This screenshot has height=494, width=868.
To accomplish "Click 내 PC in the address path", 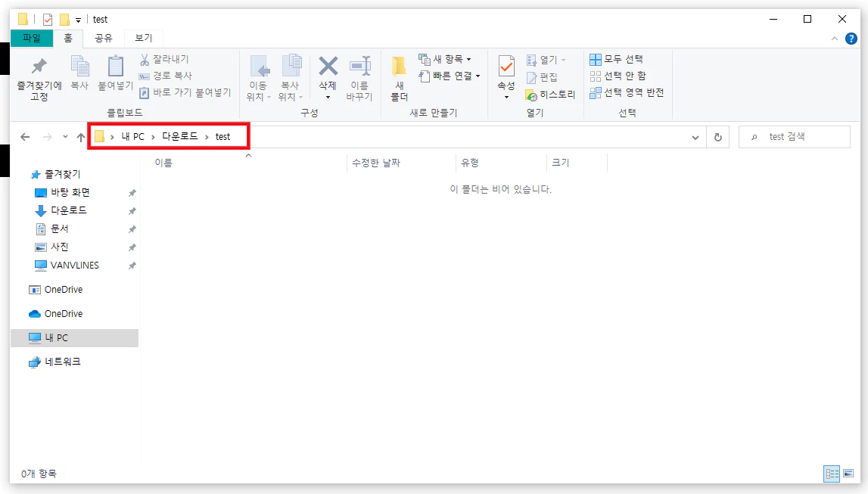I will pos(133,137).
